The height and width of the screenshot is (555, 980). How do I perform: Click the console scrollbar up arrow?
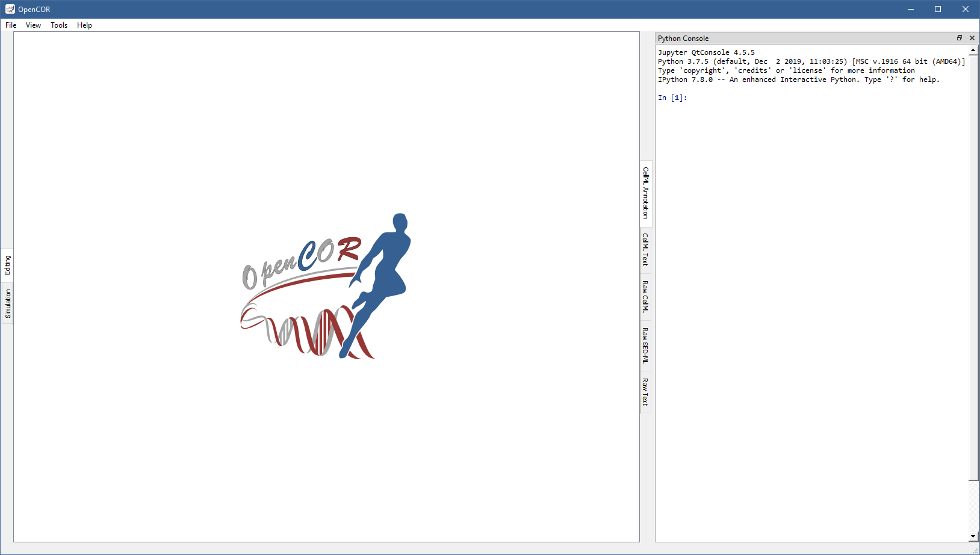(973, 51)
